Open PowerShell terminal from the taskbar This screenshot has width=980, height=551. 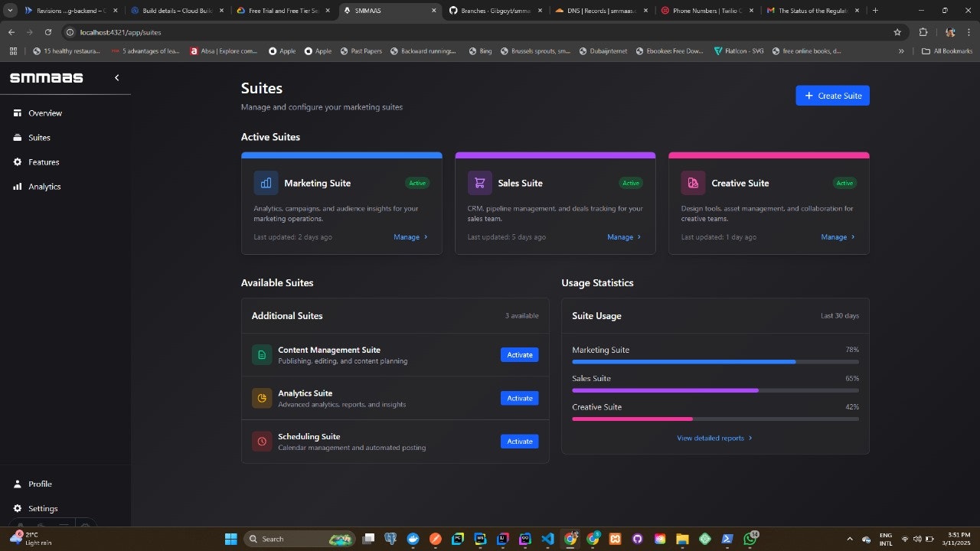727,539
